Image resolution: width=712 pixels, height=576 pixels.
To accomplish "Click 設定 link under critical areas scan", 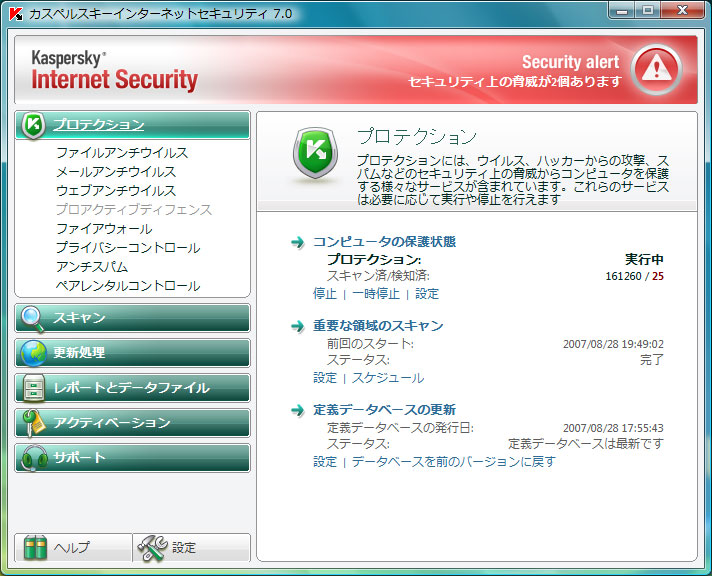I will pos(325,378).
